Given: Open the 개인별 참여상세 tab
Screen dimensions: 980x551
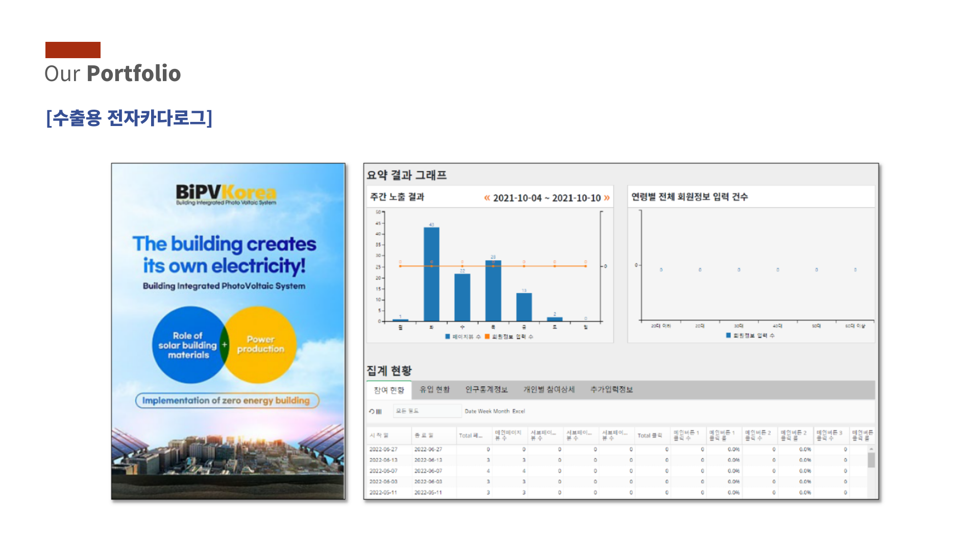Looking at the screenshot, I should tap(549, 390).
